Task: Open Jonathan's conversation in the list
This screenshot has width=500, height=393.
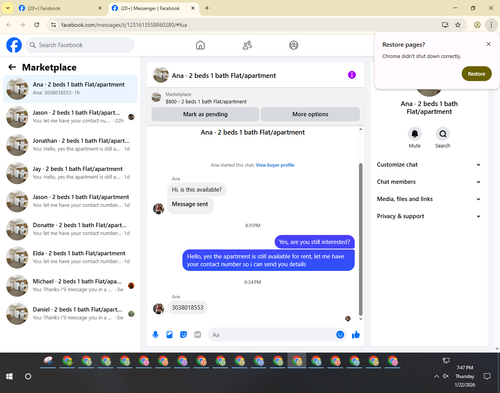Action: coord(70,145)
